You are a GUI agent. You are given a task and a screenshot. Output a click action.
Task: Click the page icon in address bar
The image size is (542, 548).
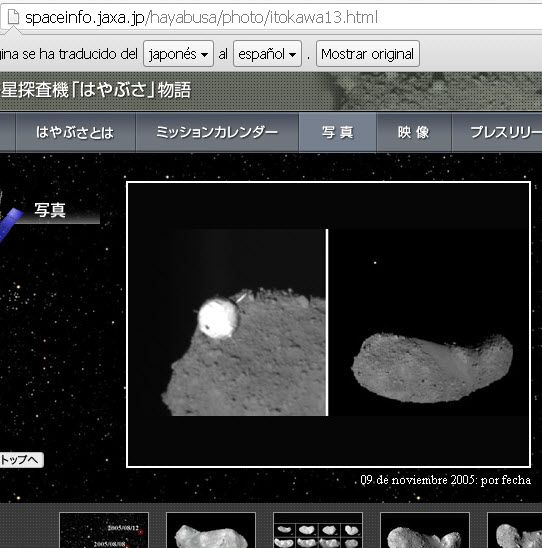13,17
